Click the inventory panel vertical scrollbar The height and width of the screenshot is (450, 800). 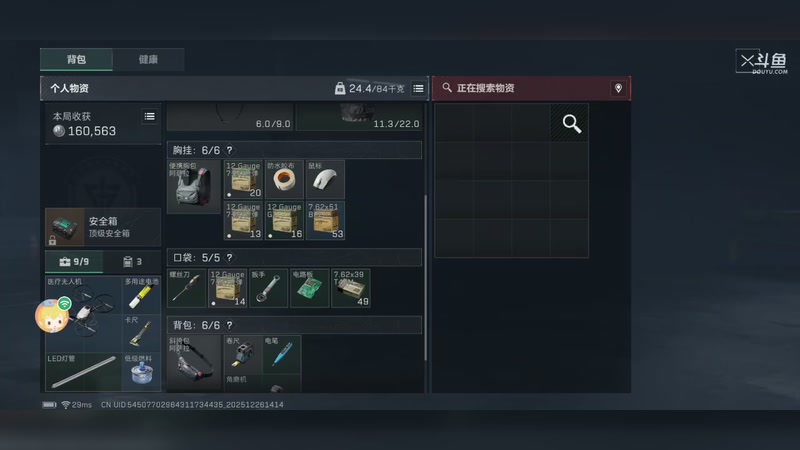pos(426,278)
